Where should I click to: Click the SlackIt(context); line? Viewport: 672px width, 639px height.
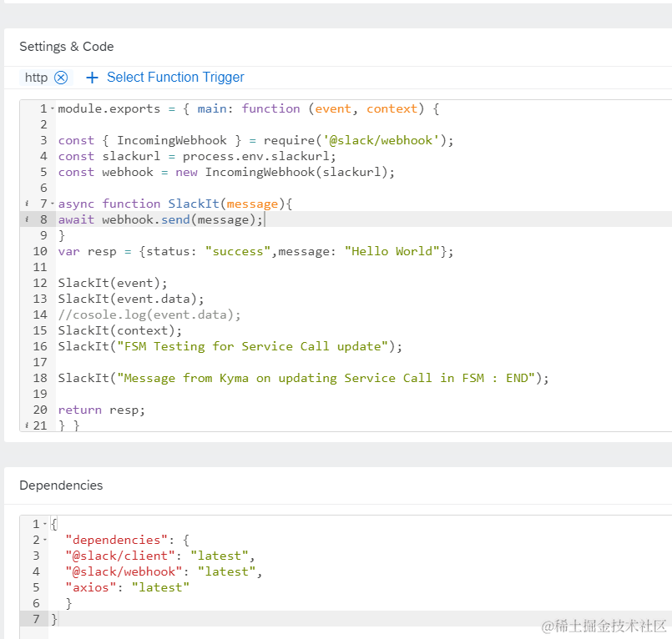coord(120,330)
